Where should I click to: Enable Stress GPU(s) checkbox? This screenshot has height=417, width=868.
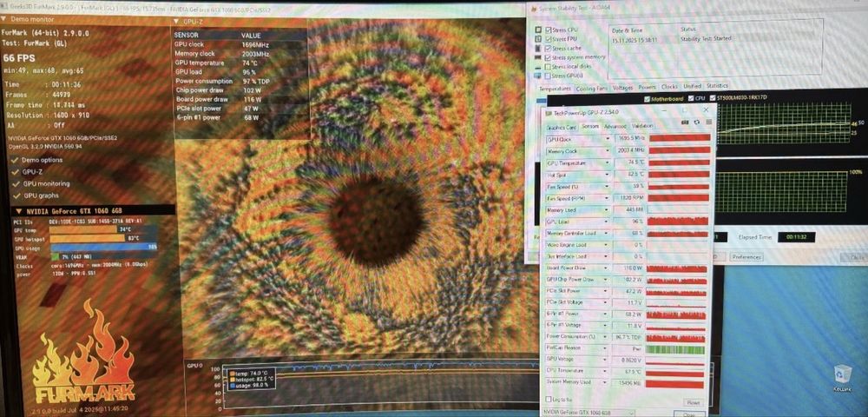tap(548, 76)
